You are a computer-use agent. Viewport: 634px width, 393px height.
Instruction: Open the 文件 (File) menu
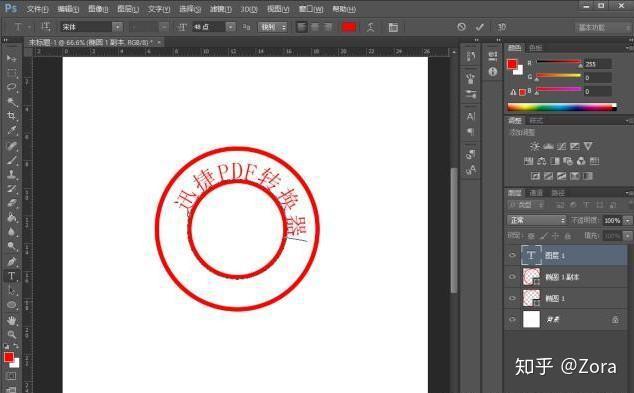click(37, 9)
